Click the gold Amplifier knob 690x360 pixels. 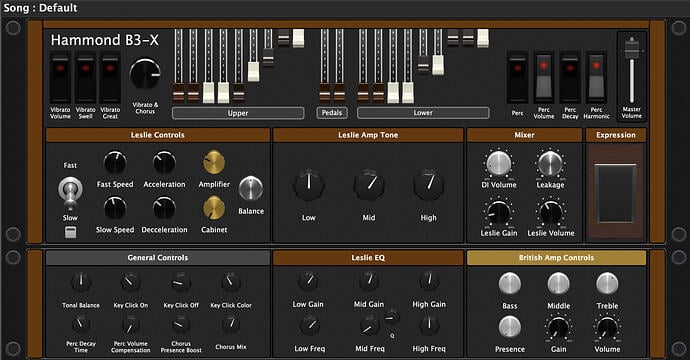pyautogui.click(x=214, y=162)
